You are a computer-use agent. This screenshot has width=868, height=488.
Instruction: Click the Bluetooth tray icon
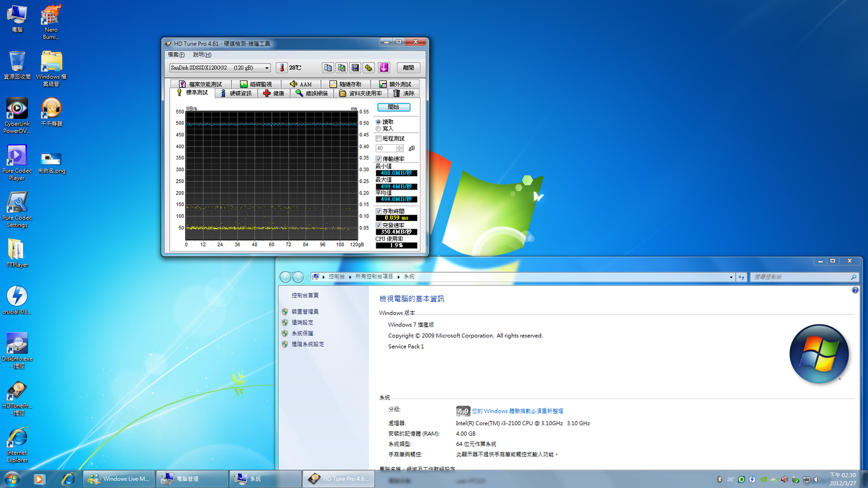(719, 479)
